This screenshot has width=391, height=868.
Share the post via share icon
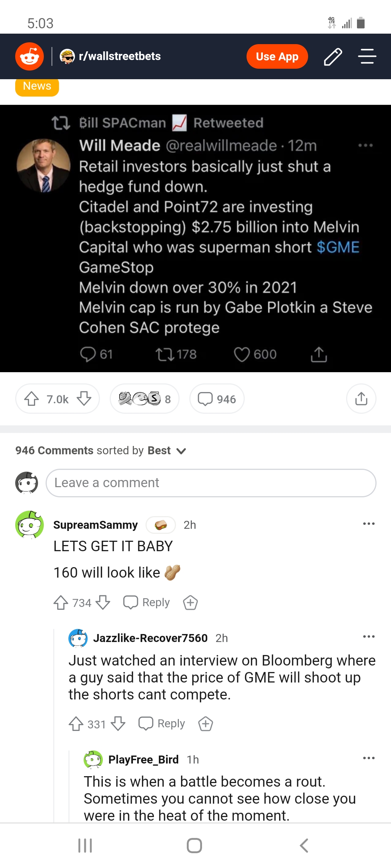pyautogui.click(x=361, y=399)
